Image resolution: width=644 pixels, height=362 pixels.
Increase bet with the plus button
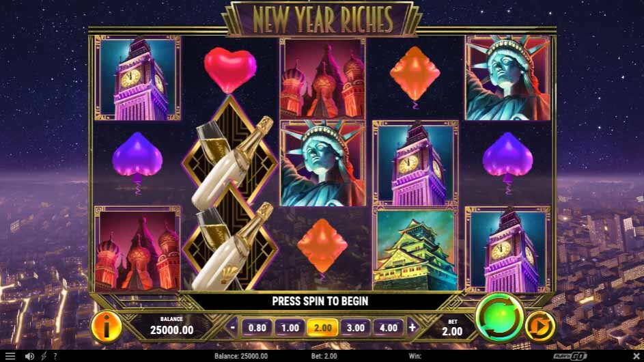pyautogui.click(x=412, y=327)
